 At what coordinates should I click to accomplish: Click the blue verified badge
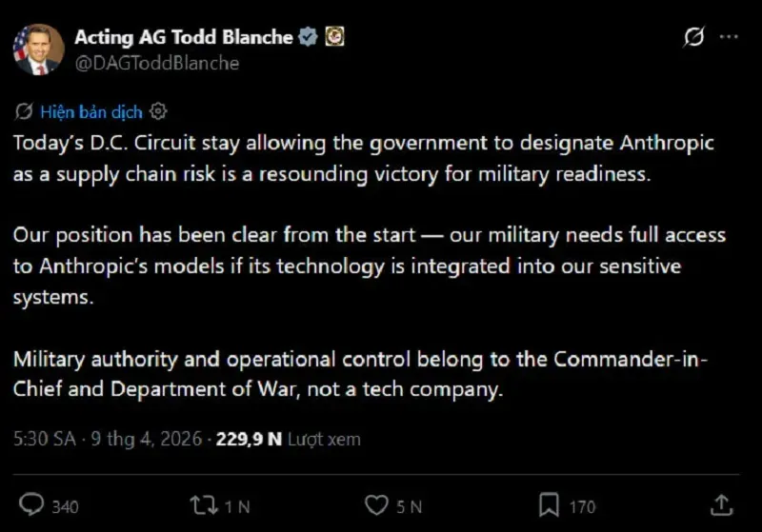pos(309,37)
